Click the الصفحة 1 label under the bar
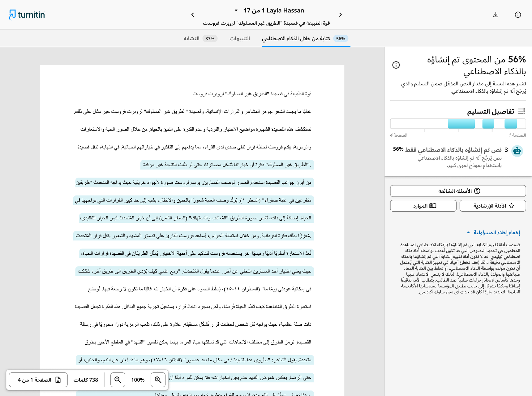532x396 pixels. tap(517, 135)
